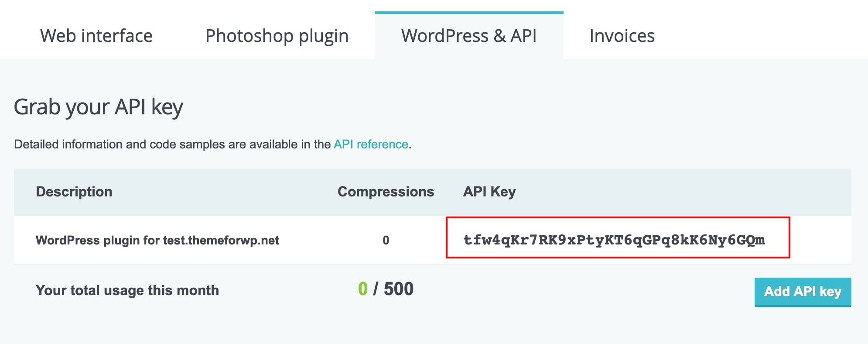
Task: Go to the Invoices tab
Action: tap(622, 36)
